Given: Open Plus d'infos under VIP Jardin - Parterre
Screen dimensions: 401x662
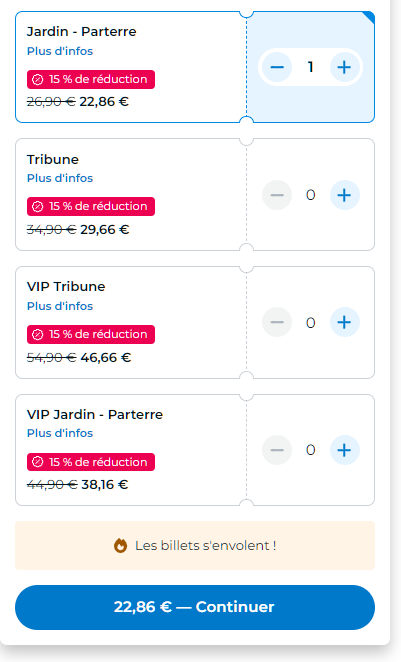Looking at the screenshot, I should [60, 433].
